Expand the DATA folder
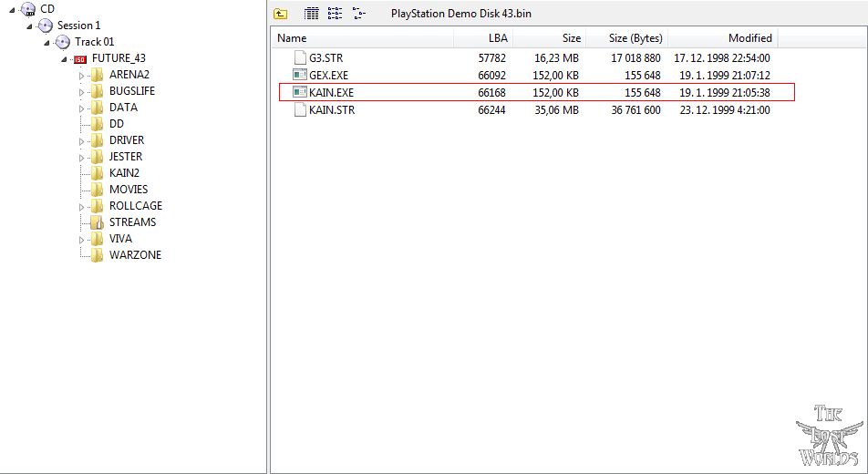This screenshot has width=868, height=474. (x=81, y=108)
